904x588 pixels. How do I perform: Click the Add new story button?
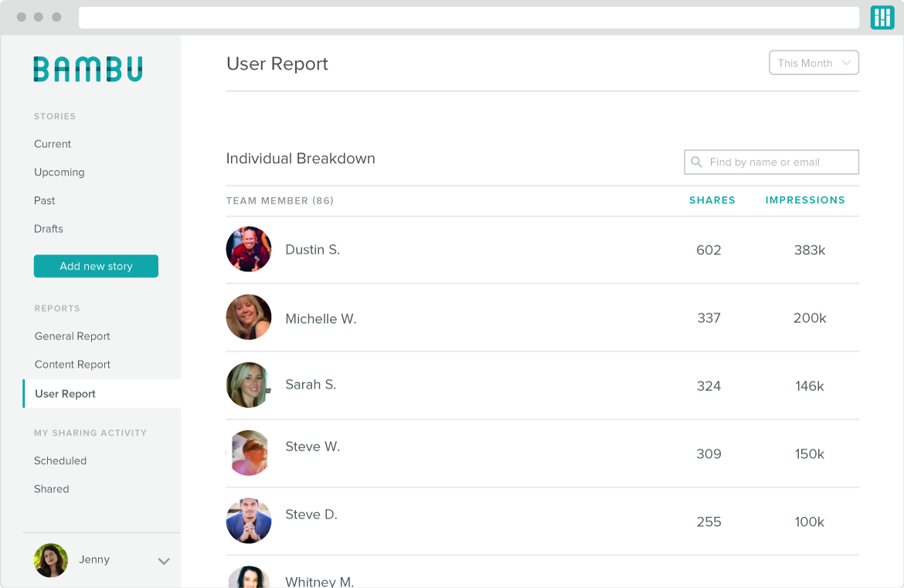tap(96, 267)
